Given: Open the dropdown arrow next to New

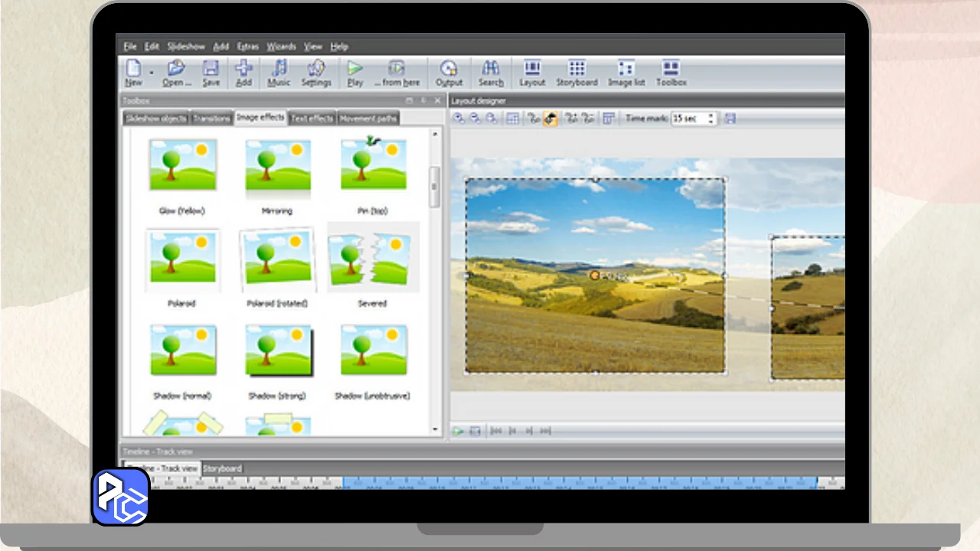Looking at the screenshot, I should (151, 73).
